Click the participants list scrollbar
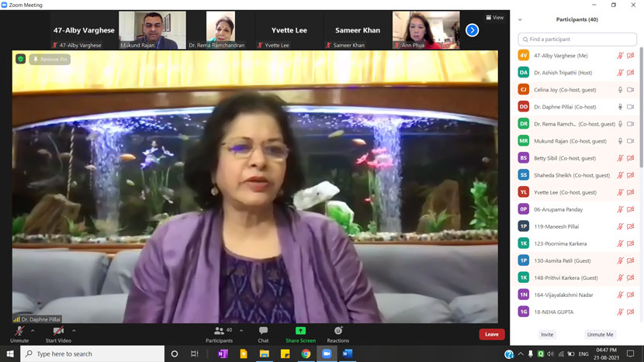This screenshot has width=644, height=362. point(641,108)
